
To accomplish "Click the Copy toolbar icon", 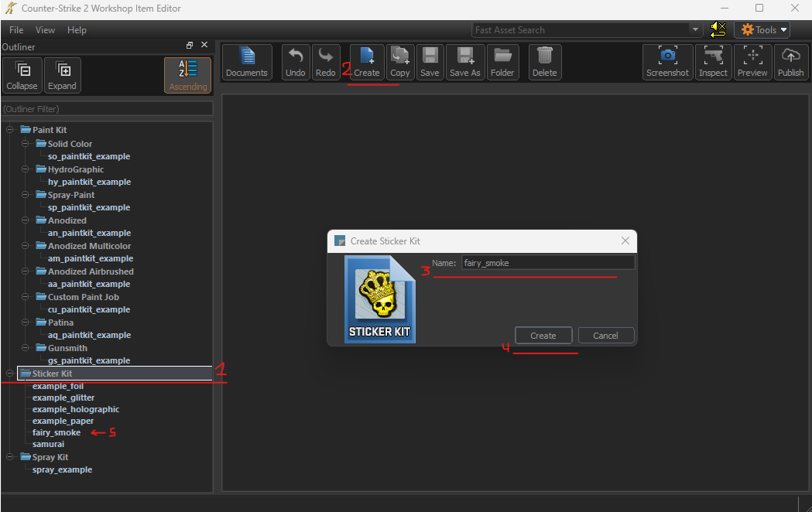I will tap(399, 62).
